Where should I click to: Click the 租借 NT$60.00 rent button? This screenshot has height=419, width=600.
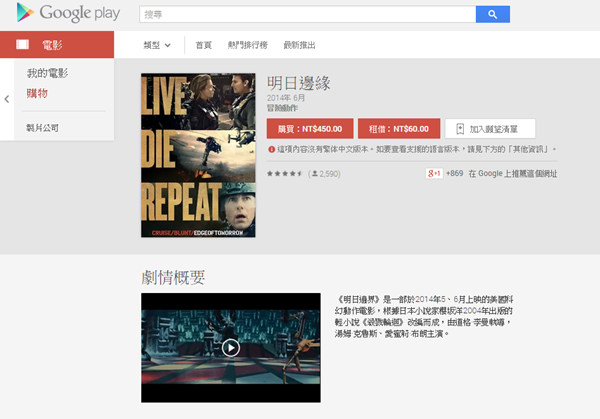coord(399,129)
